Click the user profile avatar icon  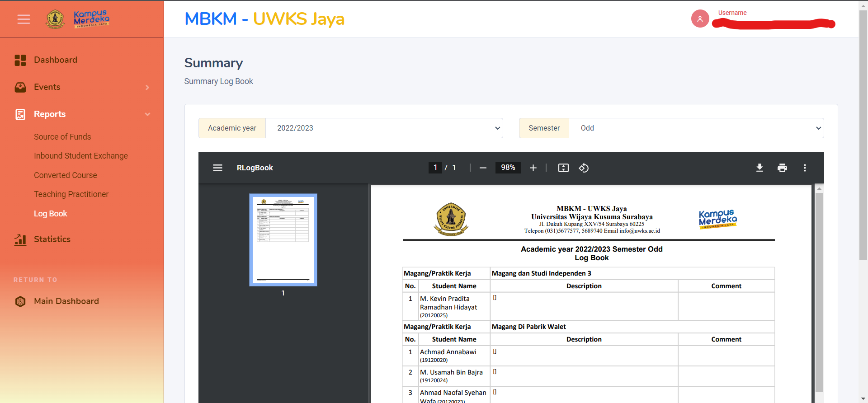(x=700, y=19)
